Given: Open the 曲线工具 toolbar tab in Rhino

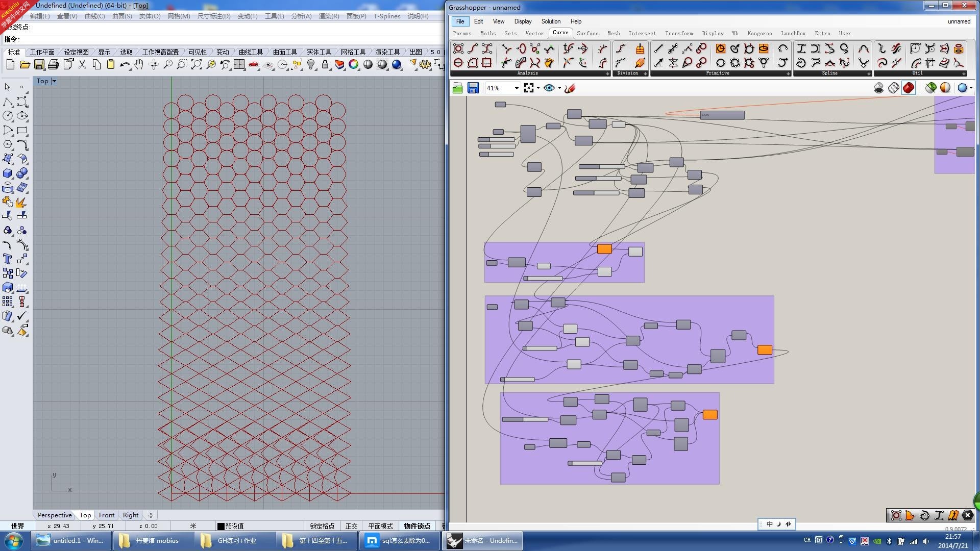Looking at the screenshot, I should click(x=251, y=52).
